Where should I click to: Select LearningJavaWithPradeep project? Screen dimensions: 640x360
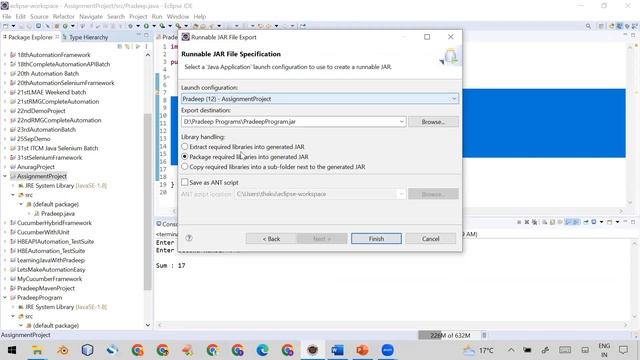[x=50, y=260]
